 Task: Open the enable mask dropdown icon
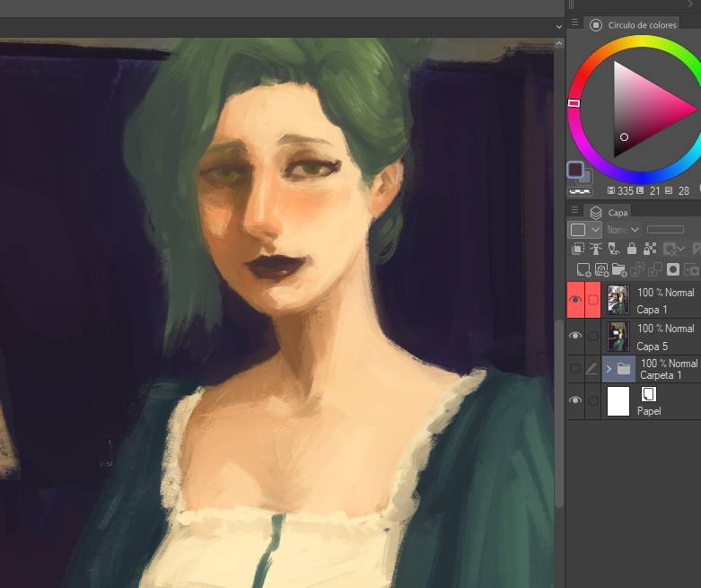[x=673, y=249]
